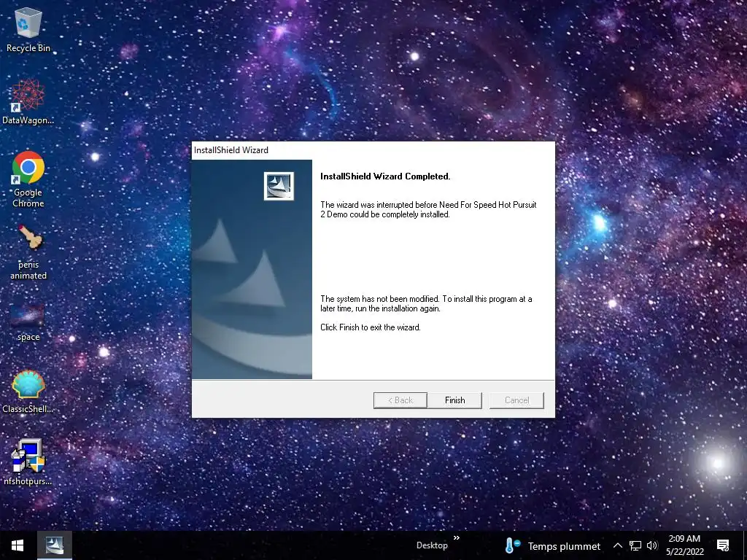The image size is (747, 560).
Task: Open the clock showing 2:09 AM
Action: [x=684, y=545]
